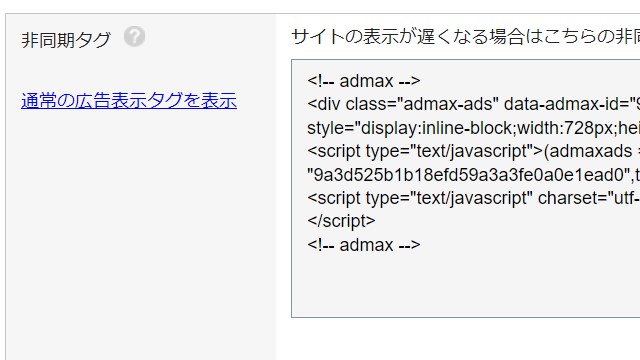
Task: Open the 通常の広告表示タグを表示 link
Action: [x=129, y=100]
